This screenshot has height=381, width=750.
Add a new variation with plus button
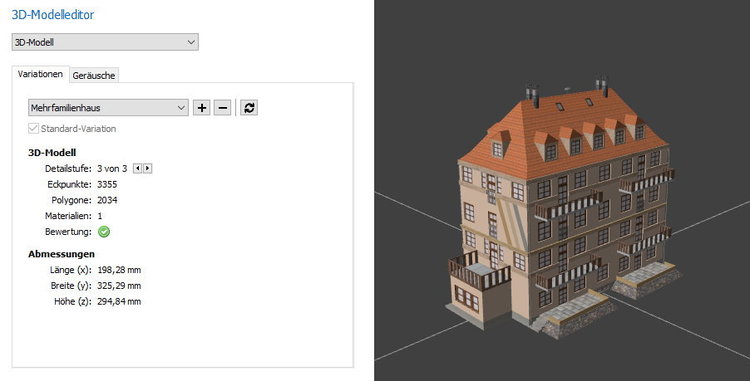click(x=202, y=108)
